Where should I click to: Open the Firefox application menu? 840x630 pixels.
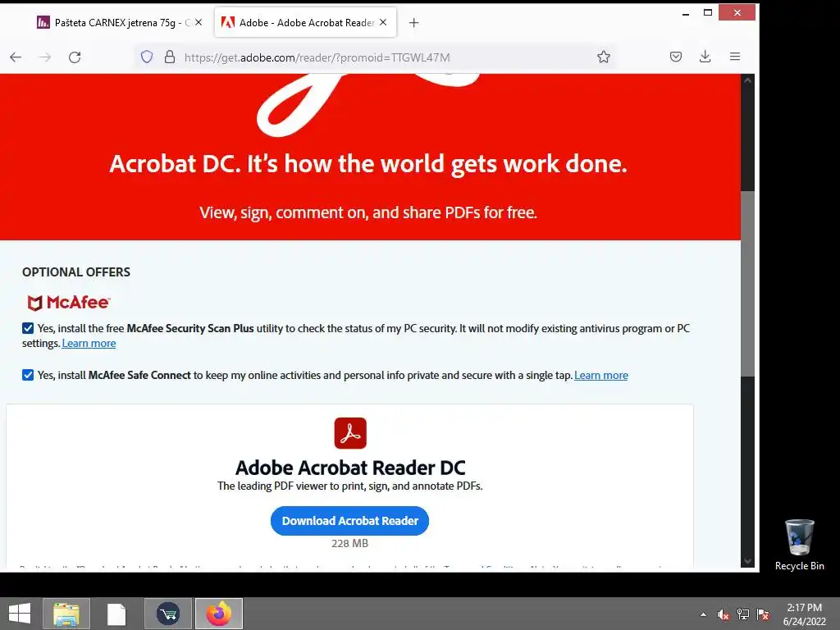(x=735, y=57)
